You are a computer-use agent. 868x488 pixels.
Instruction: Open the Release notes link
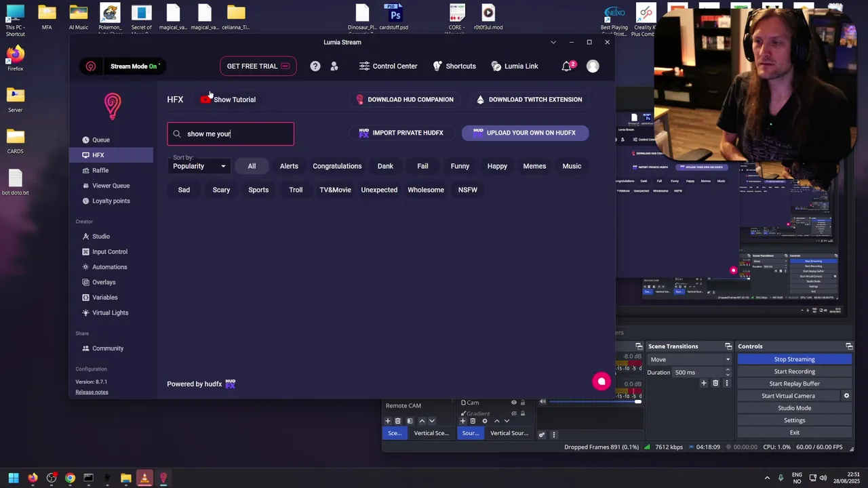92,392
